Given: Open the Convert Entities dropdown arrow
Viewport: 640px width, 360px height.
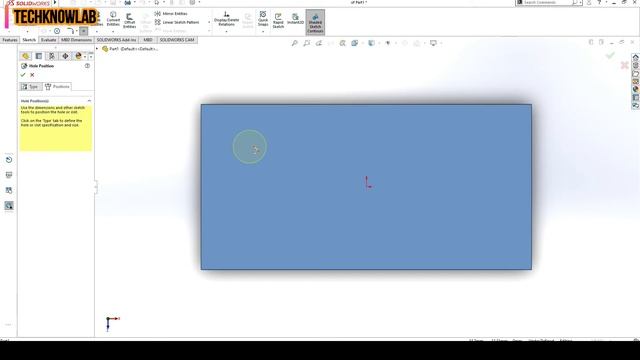Looking at the screenshot, I should click(x=113, y=30).
